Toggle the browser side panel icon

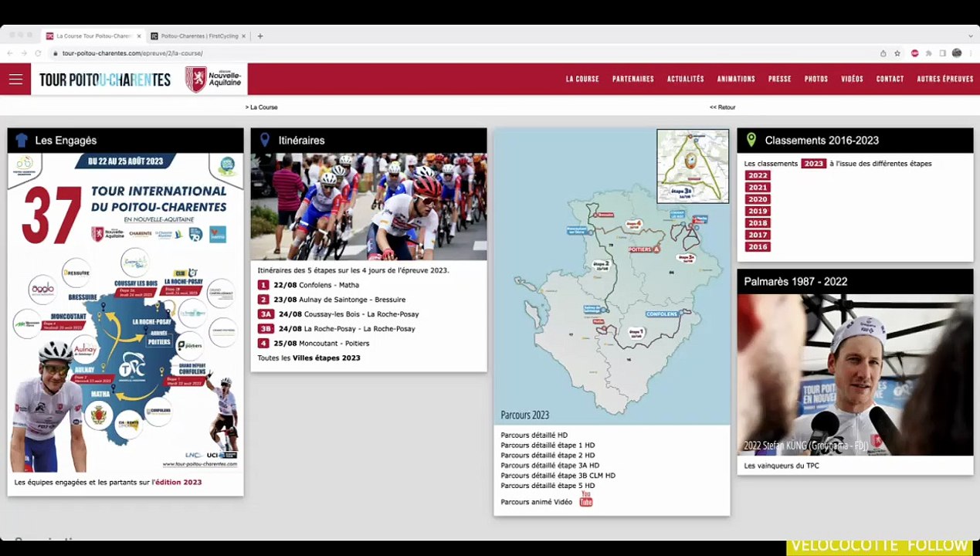(x=942, y=53)
